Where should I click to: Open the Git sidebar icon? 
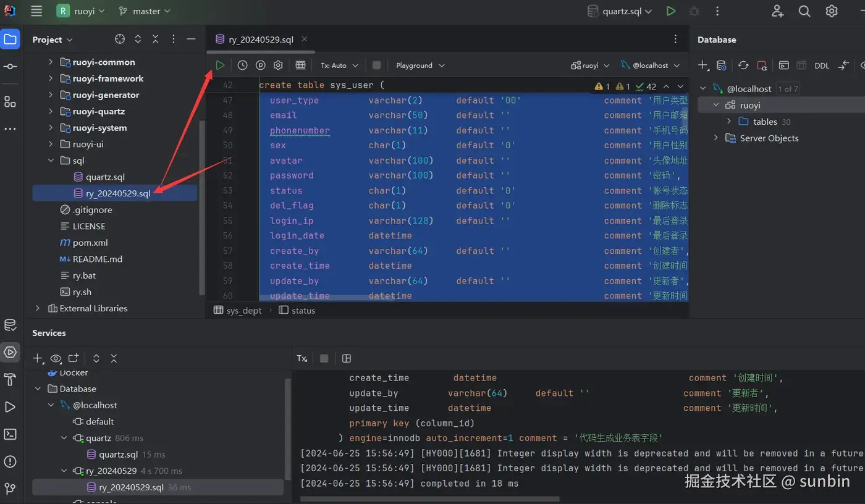[10, 489]
